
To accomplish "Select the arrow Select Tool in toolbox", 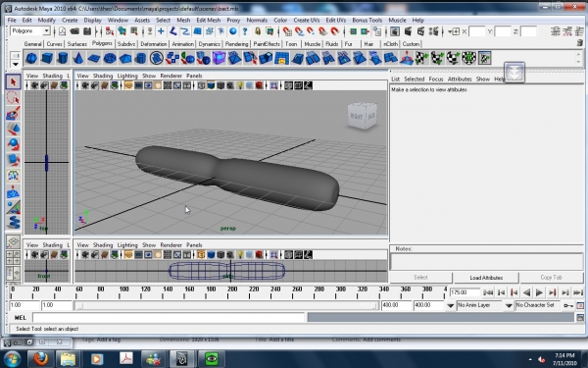I will coord(13,81).
